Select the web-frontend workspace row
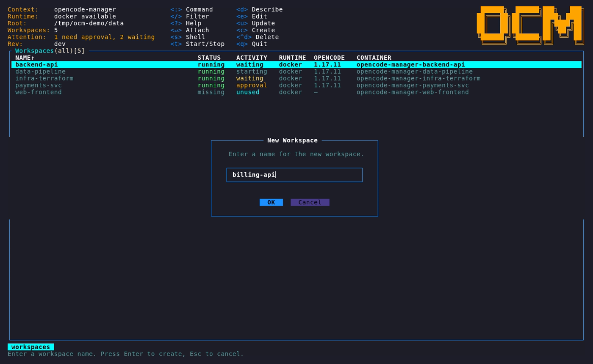The image size is (593, 364). (296, 92)
